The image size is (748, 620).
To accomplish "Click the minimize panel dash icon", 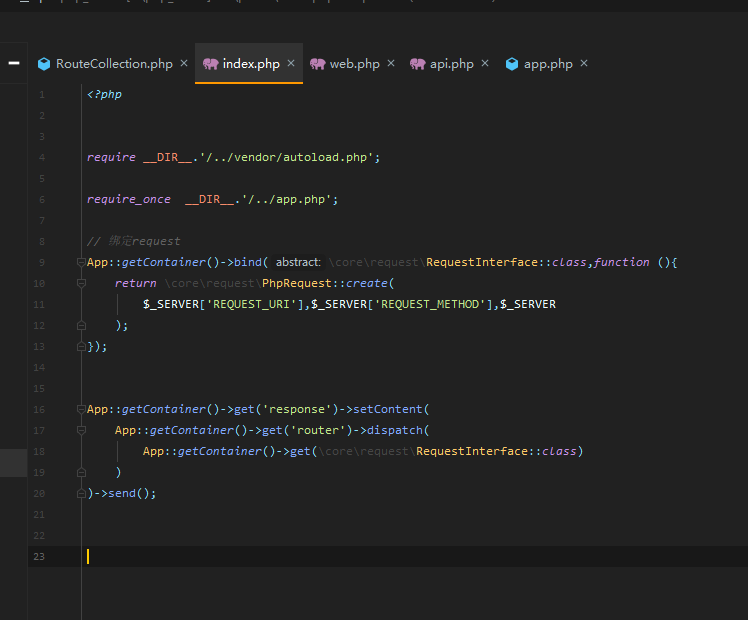I will pyautogui.click(x=14, y=63).
